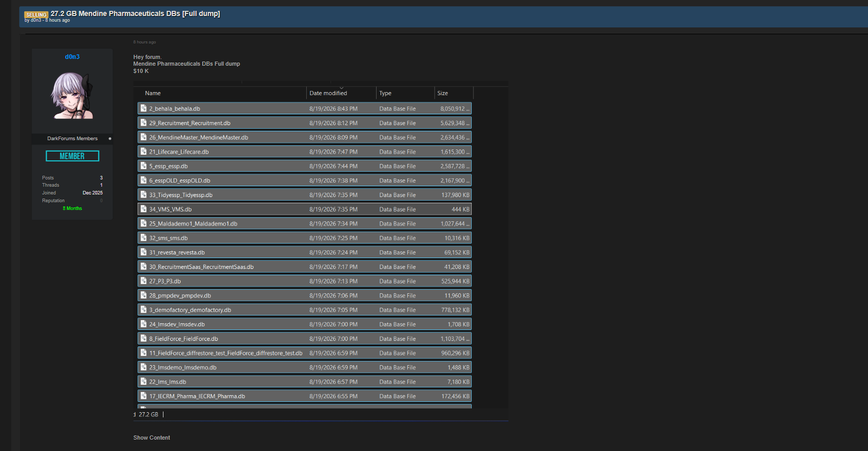Click the date 8/19/2026 8:12 PM
868x451 pixels.
click(334, 123)
